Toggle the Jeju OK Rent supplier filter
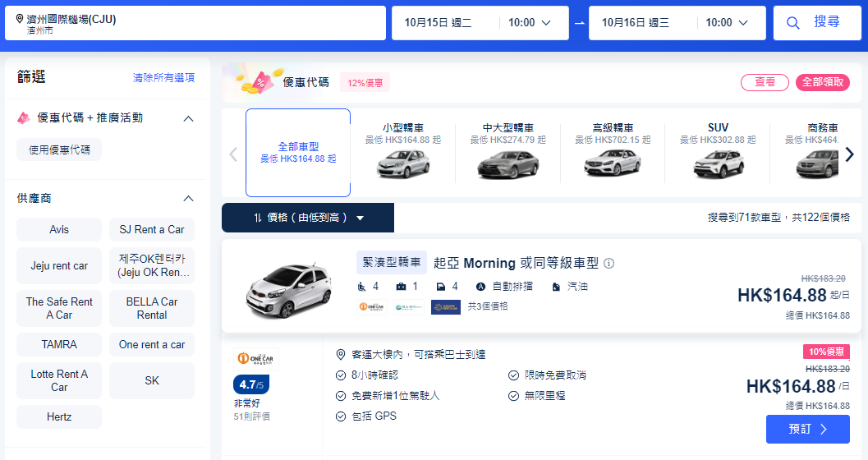868x460 pixels. (152, 265)
